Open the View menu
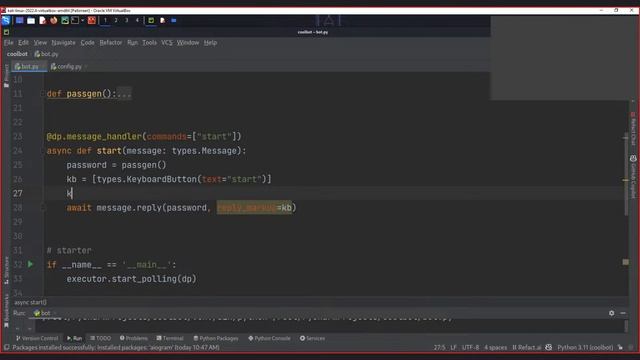The height and width of the screenshot is (360, 640). click(40, 42)
